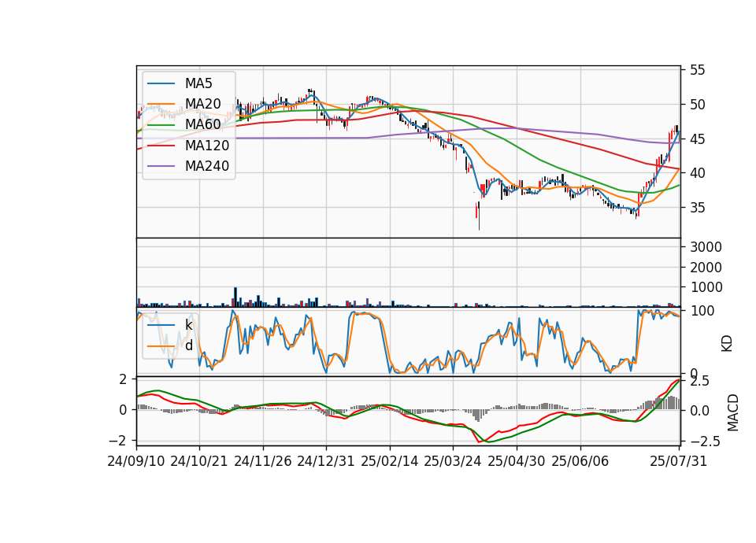Viewport: 756px width, 543px height.
Task: Click the MA20 legend label
Action: click(x=202, y=104)
